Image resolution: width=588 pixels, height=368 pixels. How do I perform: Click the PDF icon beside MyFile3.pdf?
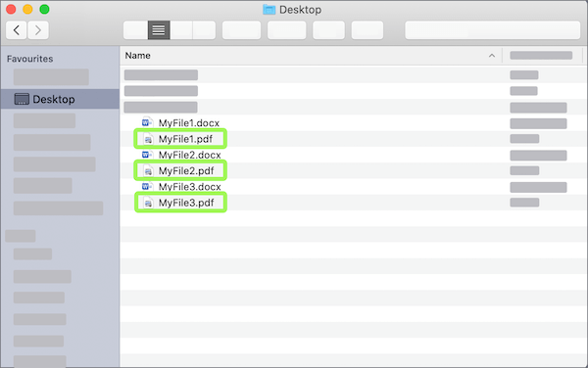tap(149, 203)
